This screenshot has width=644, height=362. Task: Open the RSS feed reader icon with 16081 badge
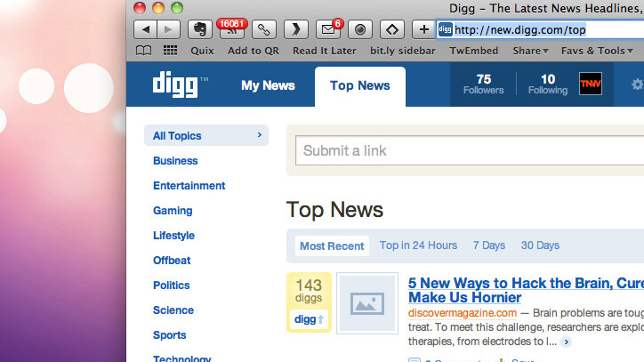(232, 29)
